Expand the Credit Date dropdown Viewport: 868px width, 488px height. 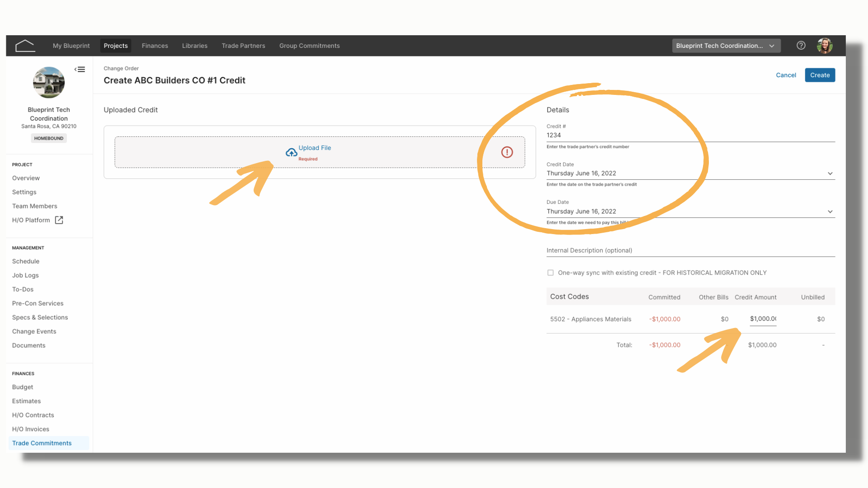[x=830, y=174]
